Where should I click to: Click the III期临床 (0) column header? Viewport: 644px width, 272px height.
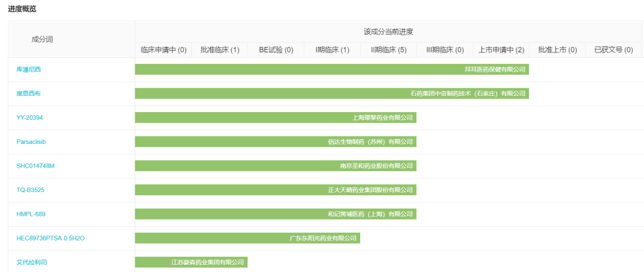445,50
